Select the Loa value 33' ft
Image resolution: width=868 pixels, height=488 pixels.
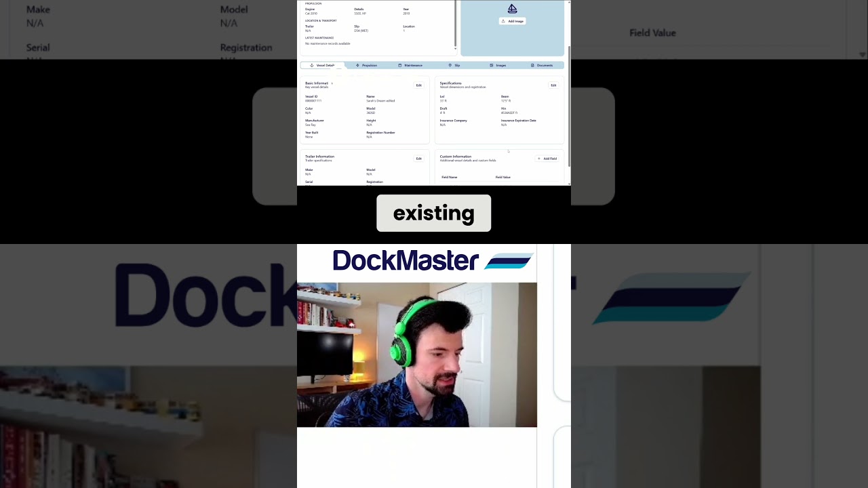[443, 101]
